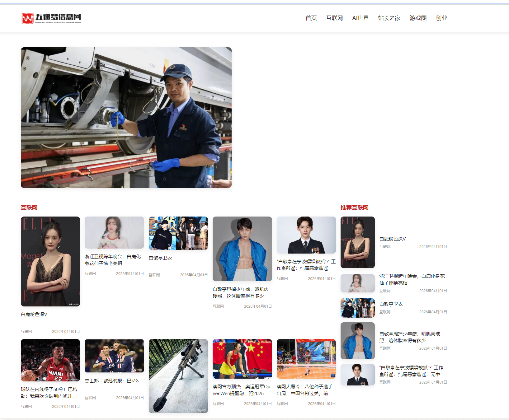Open the soccer players celebrating thumbnail

tap(114, 356)
